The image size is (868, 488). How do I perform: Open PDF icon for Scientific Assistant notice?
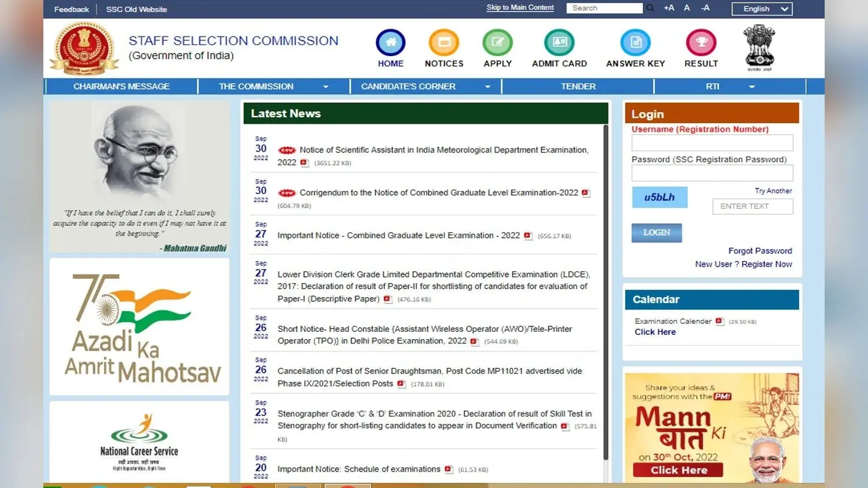click(x=305, y=163)
